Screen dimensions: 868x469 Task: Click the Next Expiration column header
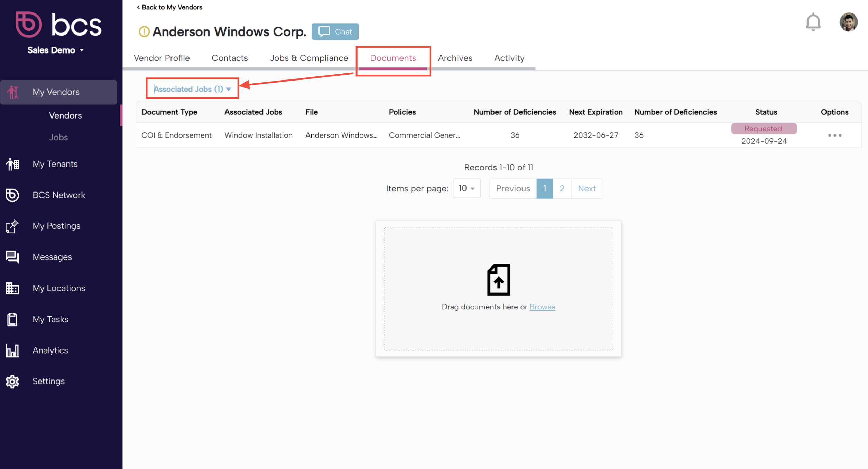pos(595,112)
